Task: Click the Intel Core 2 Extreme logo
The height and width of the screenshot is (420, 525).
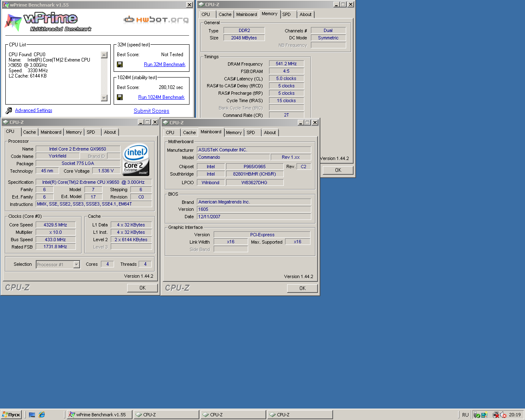Action: coord(136,160)
